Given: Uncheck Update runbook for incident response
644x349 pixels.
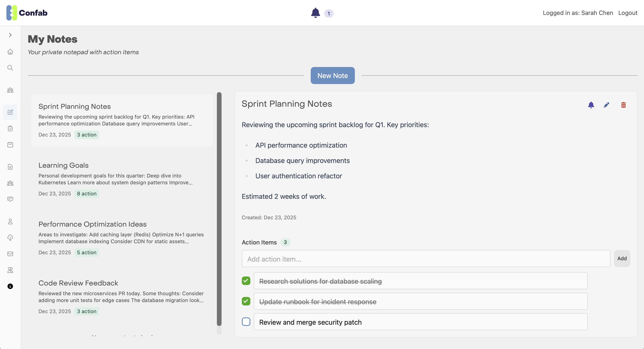Looking at the screenshot, I should coord(246,301).
